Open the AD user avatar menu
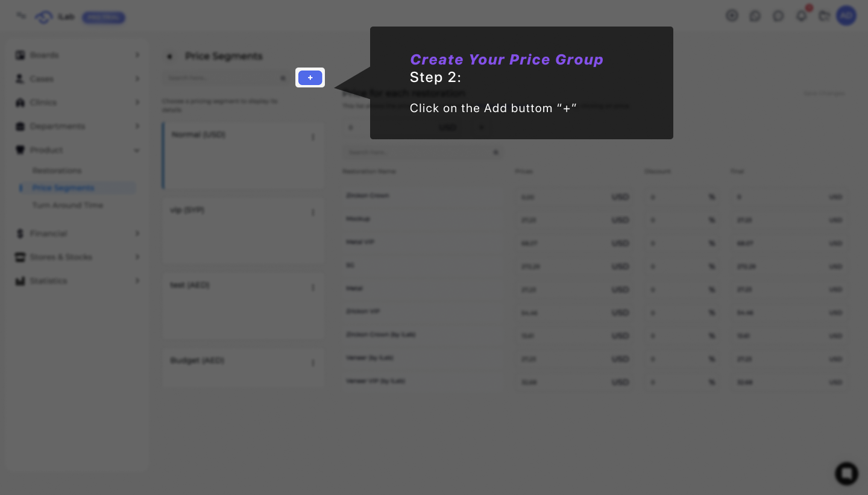The width and height of the screenshot is (868, 495). point(846,16)
